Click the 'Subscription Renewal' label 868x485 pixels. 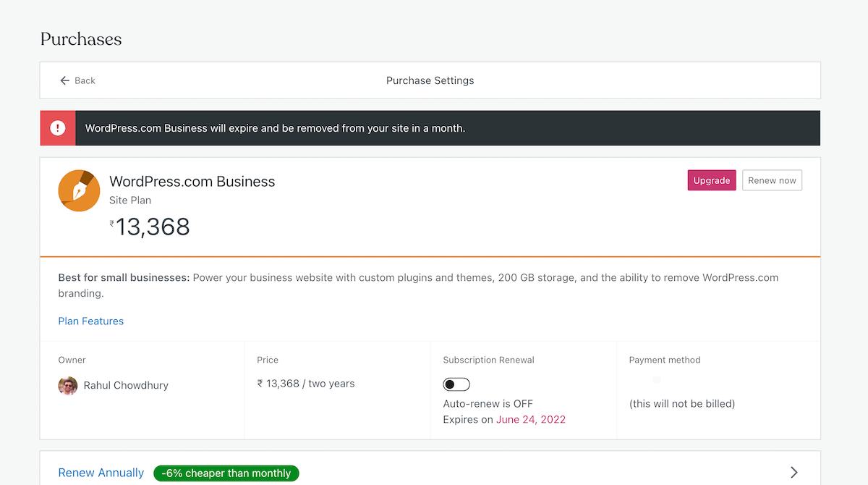[489, 360]
